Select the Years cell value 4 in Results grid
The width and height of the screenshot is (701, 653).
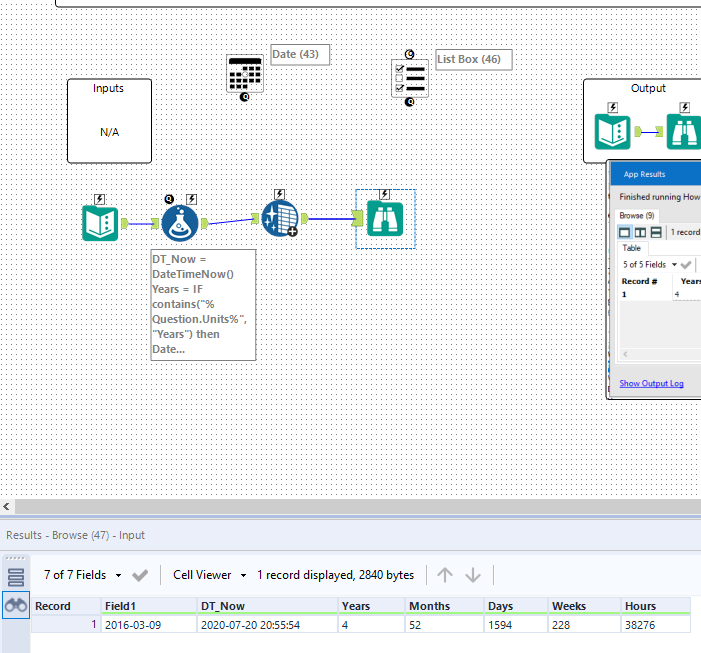click(372, 625)
